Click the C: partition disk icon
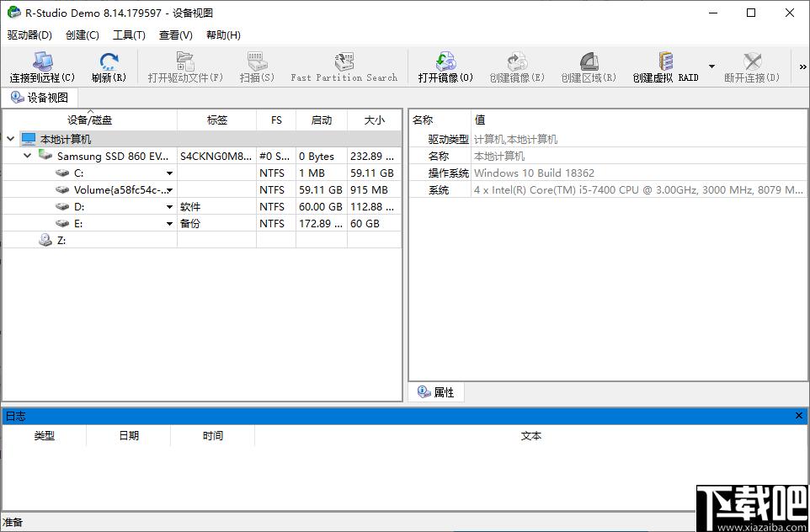The image size is (810, 532). click(62, 173)
